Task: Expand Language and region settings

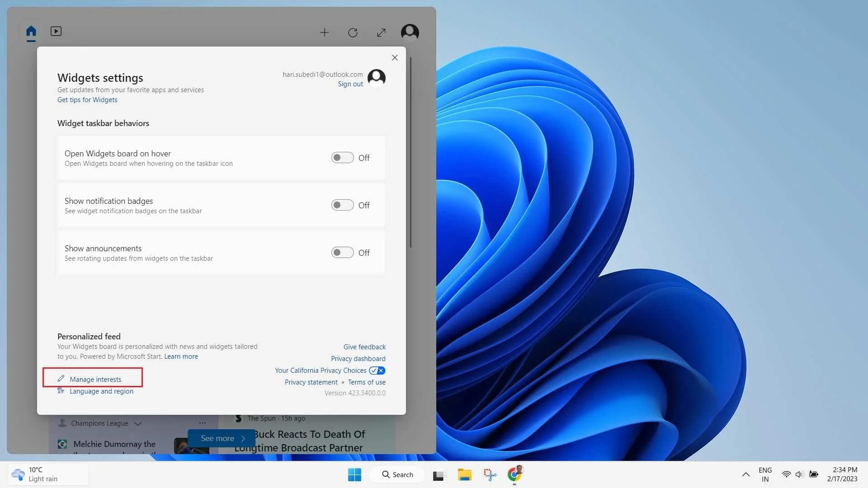Action: tap(101, 391)
